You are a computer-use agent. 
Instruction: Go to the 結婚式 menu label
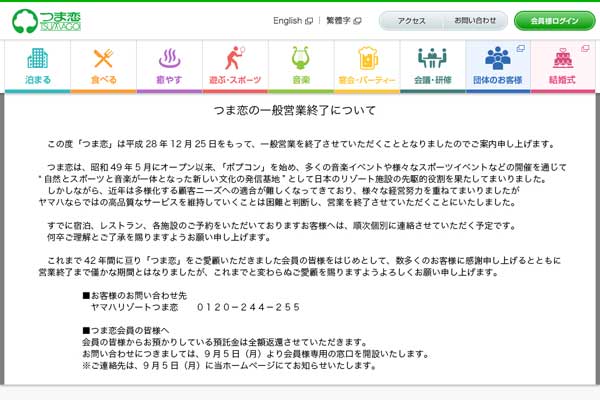click(562, 80)
